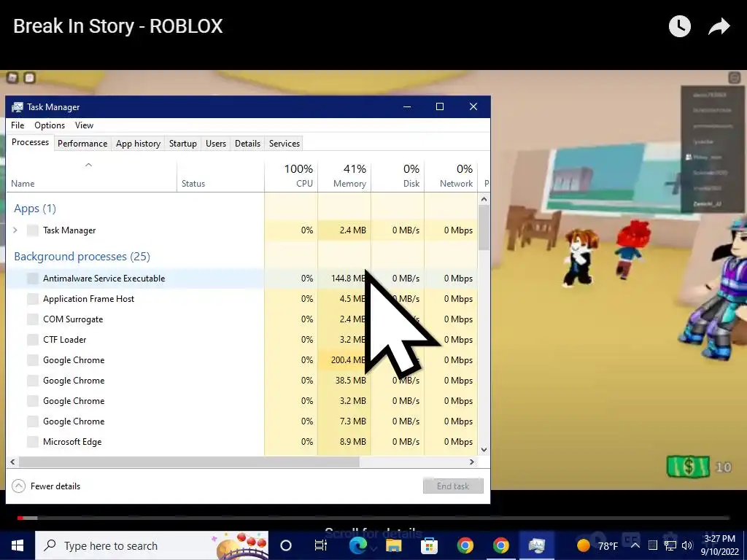The width and height of the screenshot is (747, 560).
Task: Select the CTF Loader process
Action: [242, 340]
